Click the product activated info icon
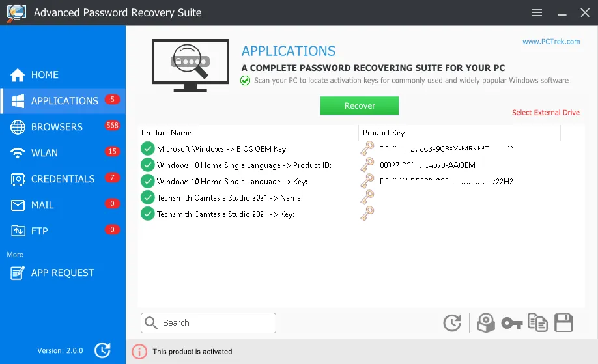This screenshot has height=364, width=598. [x=139, y=352]
